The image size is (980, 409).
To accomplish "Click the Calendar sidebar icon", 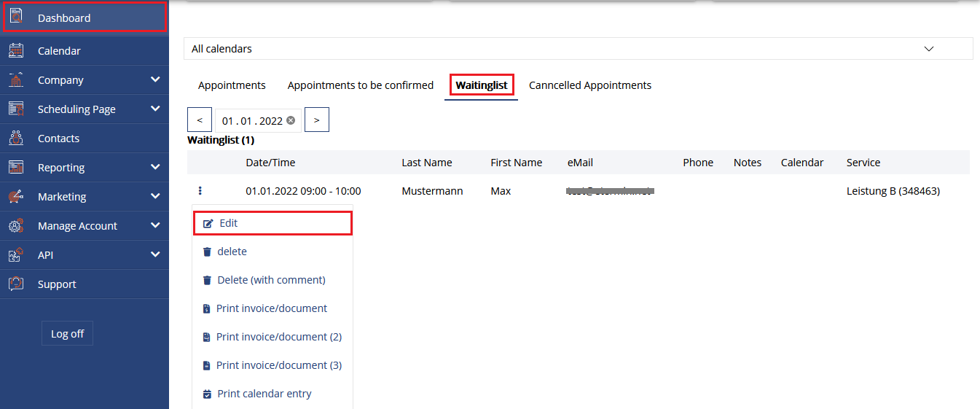I will [x=16, y=50].
